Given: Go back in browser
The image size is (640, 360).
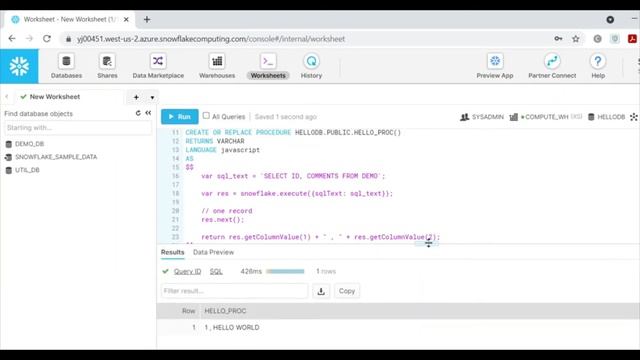Looking at the screenshot, I should pos(12,39).
